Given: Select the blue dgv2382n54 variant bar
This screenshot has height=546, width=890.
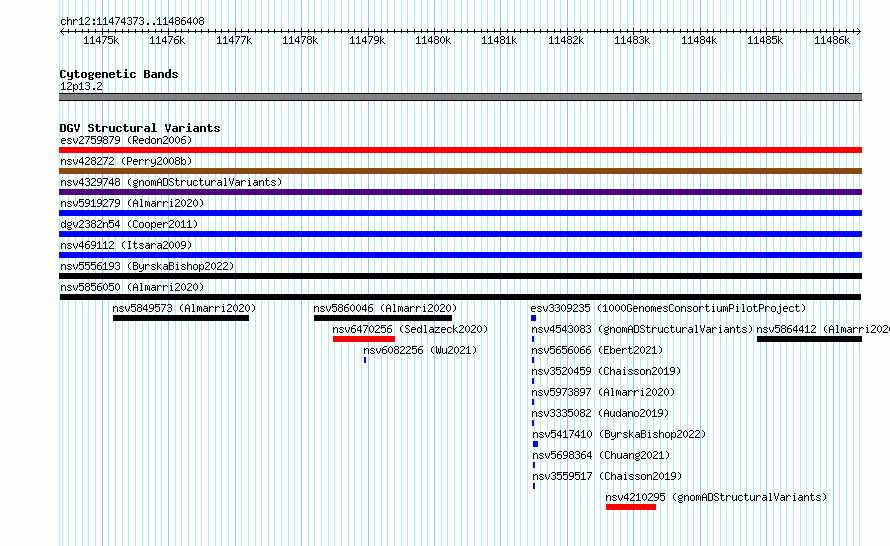Looking at the screenshot, I should pos(460,234).
